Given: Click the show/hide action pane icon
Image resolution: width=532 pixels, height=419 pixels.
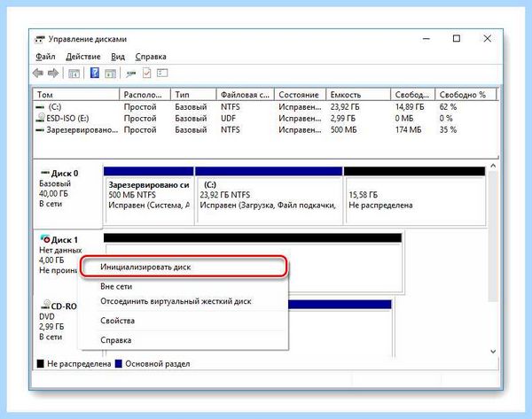Looking at the screenshot, I should [110, 74].
